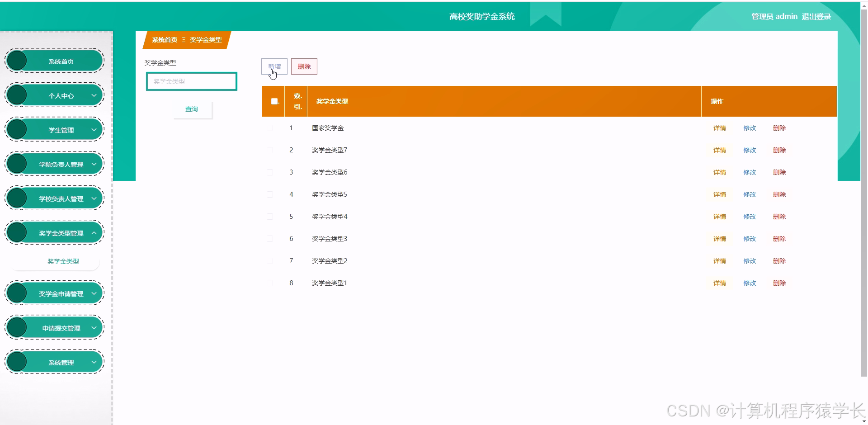Check the box for 奖学金类型2 row

270,261
